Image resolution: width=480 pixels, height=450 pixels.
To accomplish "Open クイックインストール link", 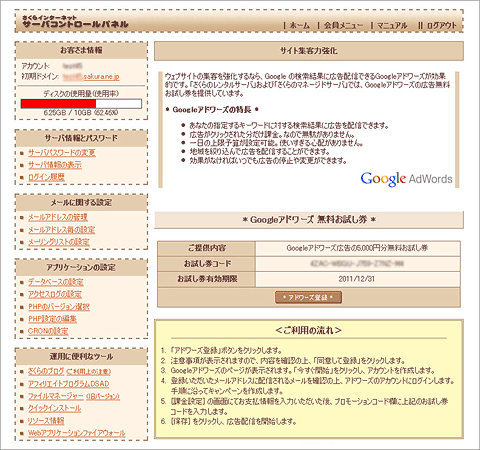I will pyautogui.click(x=55, y=408).
